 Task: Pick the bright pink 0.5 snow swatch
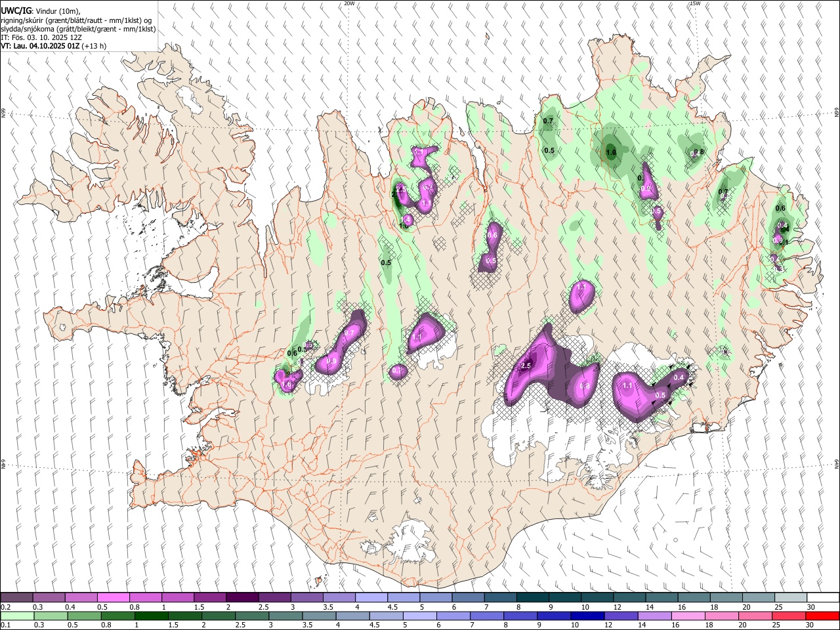[113, 597]
